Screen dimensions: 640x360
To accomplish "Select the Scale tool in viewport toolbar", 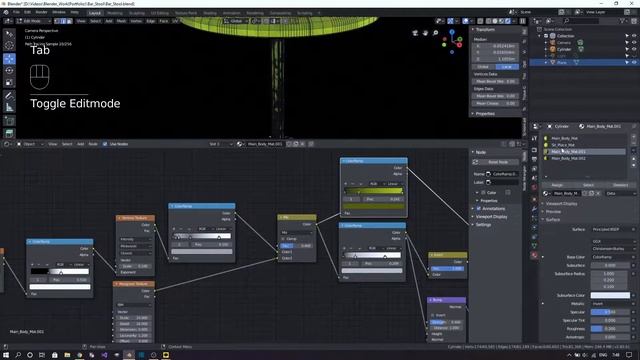I will 9,83.
